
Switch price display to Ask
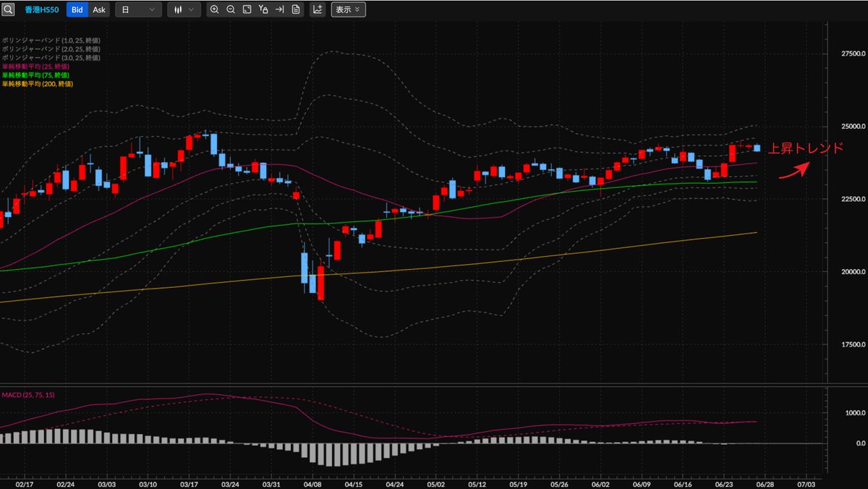(x=99, y=9)
